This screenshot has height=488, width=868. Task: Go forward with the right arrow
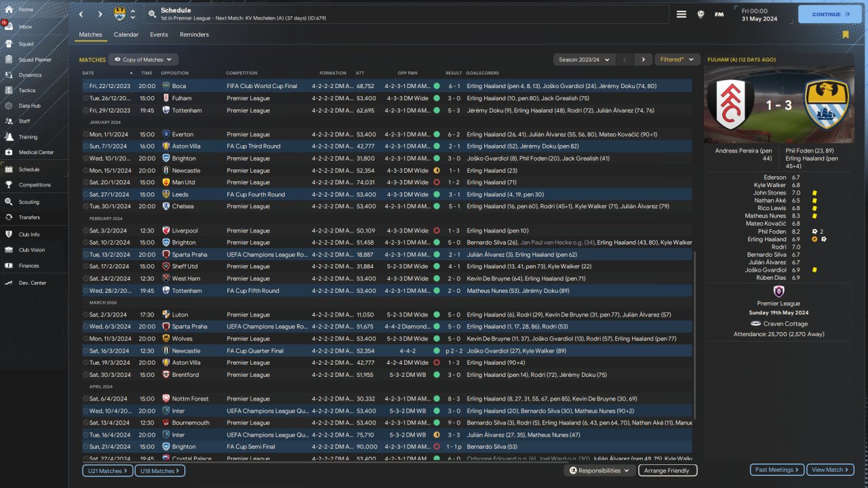[x=100, y=14]
